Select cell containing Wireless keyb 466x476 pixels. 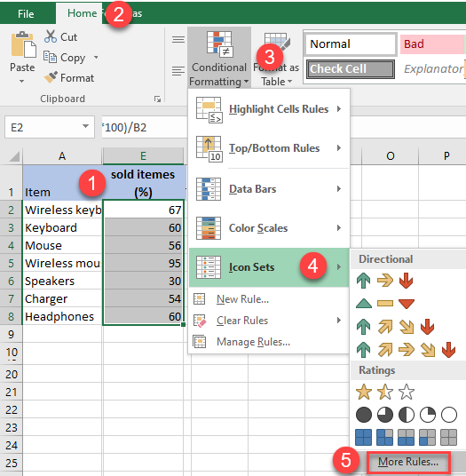62,210
